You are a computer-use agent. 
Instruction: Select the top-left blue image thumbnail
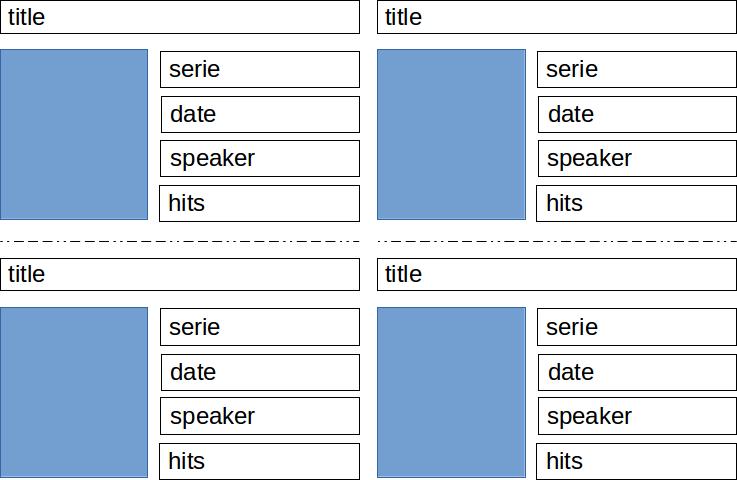pyautogui.click(x=74, y=134)
